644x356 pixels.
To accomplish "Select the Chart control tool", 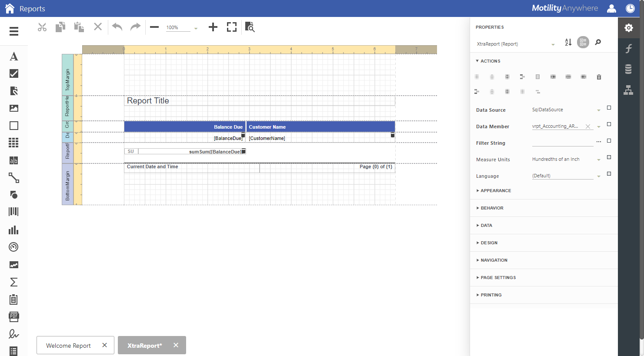I will (14, 230).
